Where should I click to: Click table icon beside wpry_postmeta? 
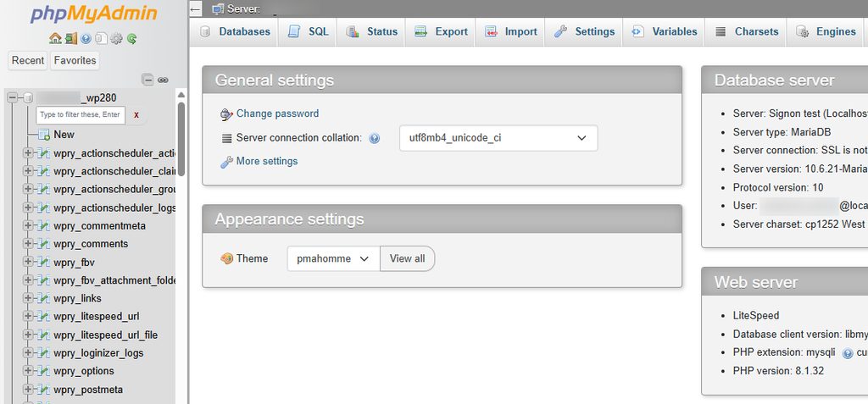pyautogui.click(x=44, y=390)
